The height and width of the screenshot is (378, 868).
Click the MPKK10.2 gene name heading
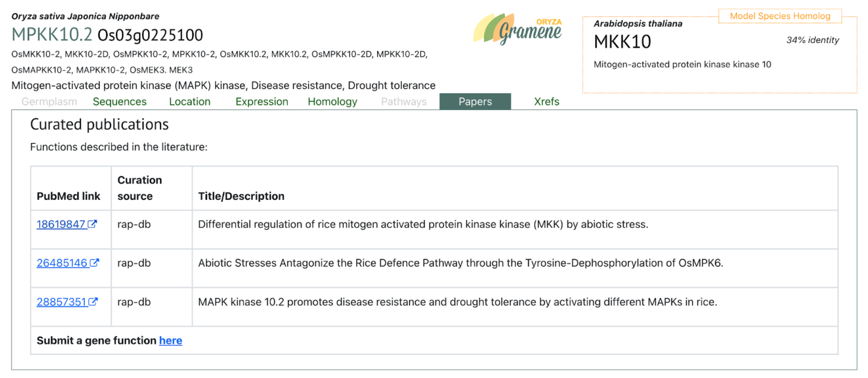pos(52,35)
